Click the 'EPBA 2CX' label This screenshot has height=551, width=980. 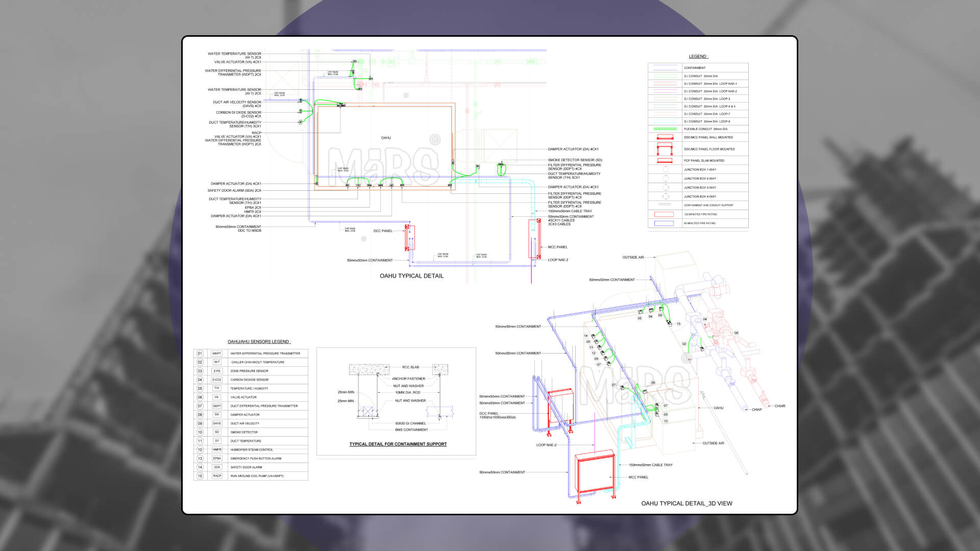(x=253, y=208)
